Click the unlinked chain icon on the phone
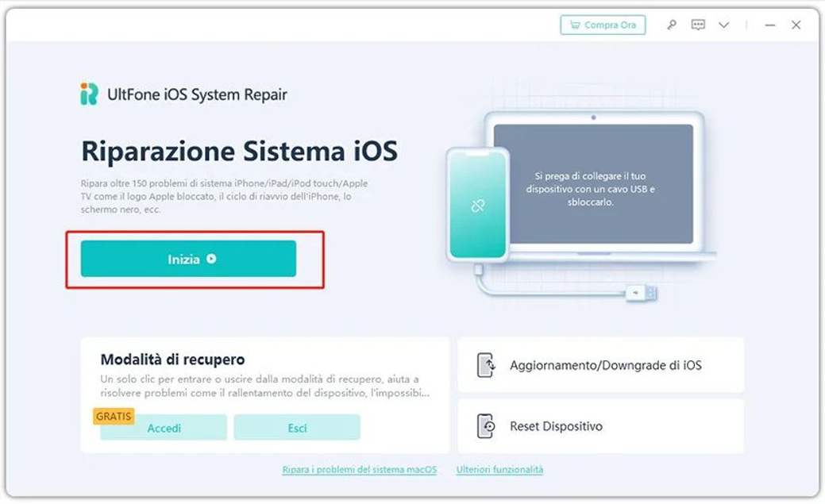825x504 pixels. [478, 206]
